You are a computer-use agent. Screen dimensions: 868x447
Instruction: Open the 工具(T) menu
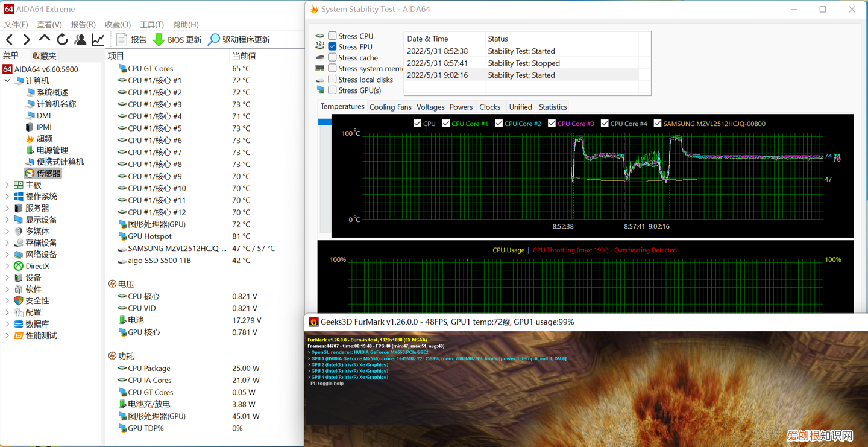coord(152,25)
